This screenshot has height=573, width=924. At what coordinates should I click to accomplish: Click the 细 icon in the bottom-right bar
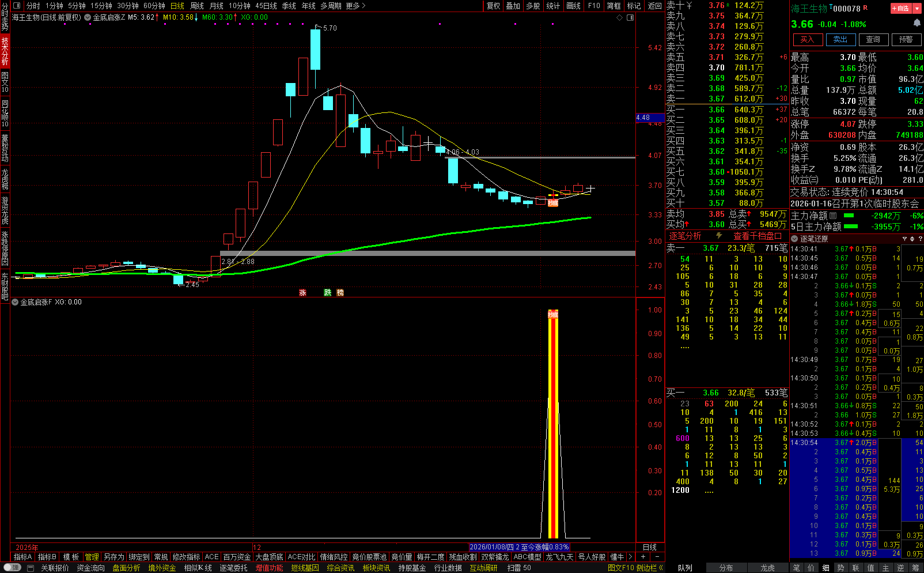tap(826, 568)
